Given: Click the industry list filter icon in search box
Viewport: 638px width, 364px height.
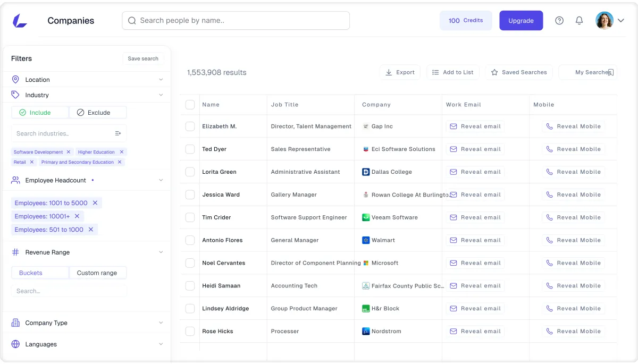Looking at the screenshot, I should pyautogui.click(x=118, y=133).
